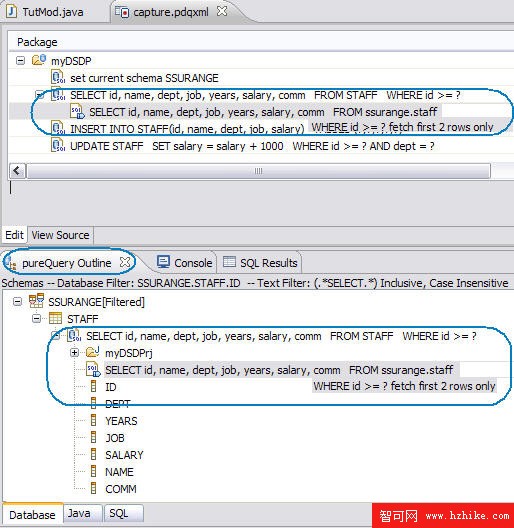514x528 pixels.
Task: Select the SSURANGE[Filtered] schema item
Action: tap(96, 302)
